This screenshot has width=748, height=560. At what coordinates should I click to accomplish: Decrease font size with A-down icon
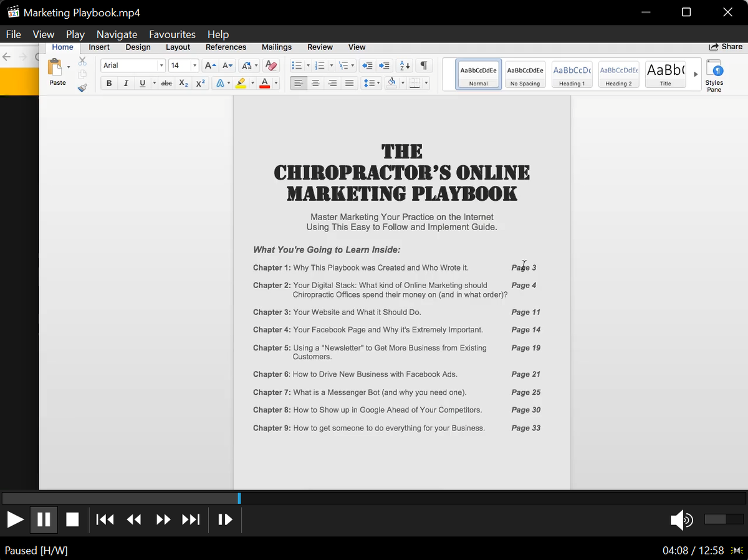click(228, 65)
